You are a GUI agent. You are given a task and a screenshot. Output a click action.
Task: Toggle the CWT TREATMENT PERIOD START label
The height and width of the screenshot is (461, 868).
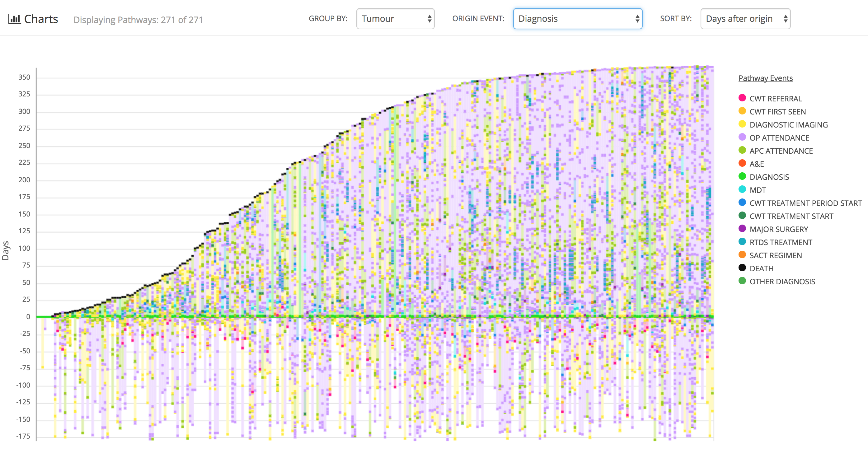coord(805,203)
